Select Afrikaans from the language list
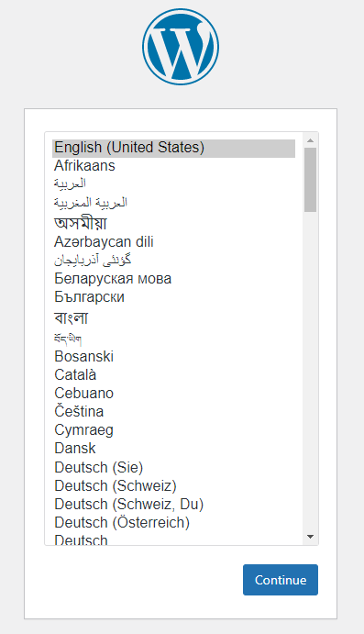This screenshot has width=364, height=634. (x=173, y=166)
